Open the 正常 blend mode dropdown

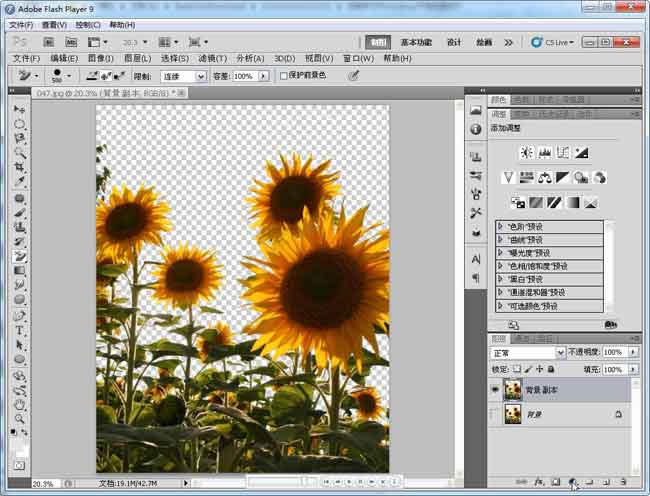point(528,353)
